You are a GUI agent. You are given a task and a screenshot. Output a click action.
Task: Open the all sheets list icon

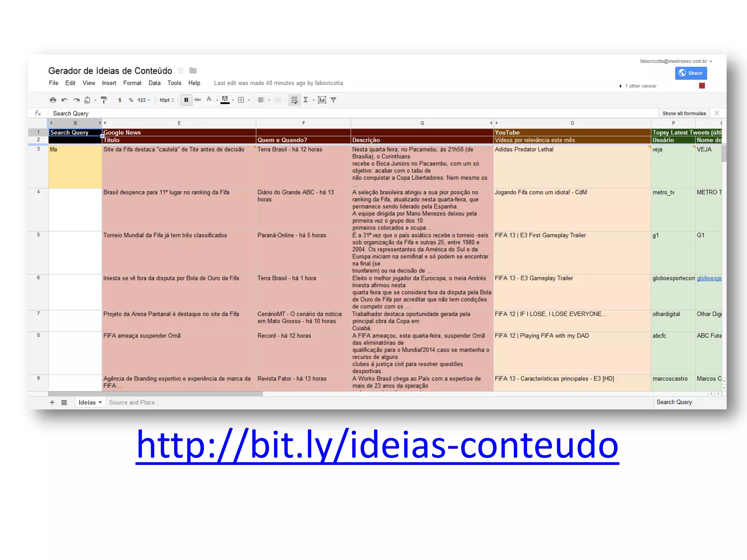[64, 402]
